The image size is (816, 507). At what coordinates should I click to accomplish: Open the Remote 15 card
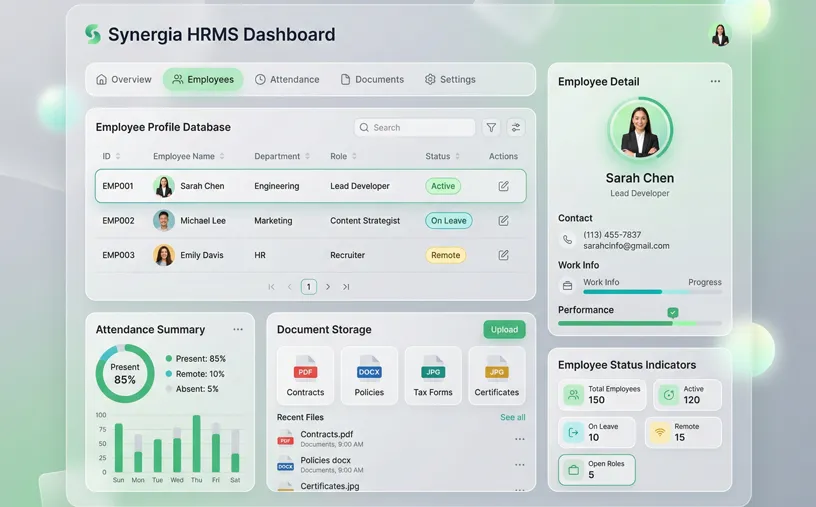pos(683,433)
